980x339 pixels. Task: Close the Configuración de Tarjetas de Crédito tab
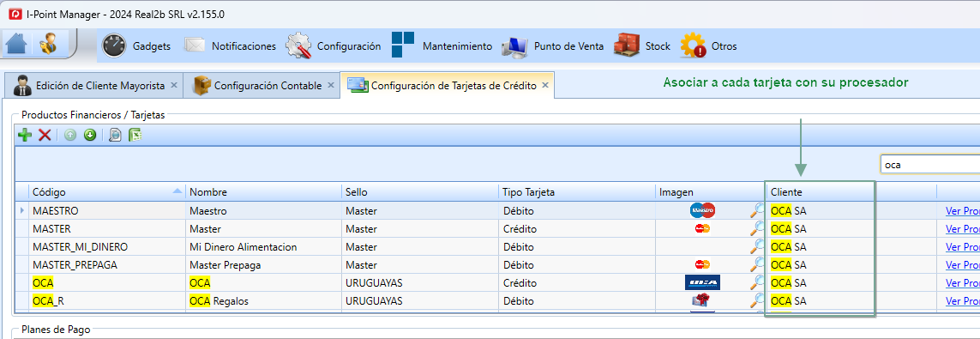coord(545,86)
